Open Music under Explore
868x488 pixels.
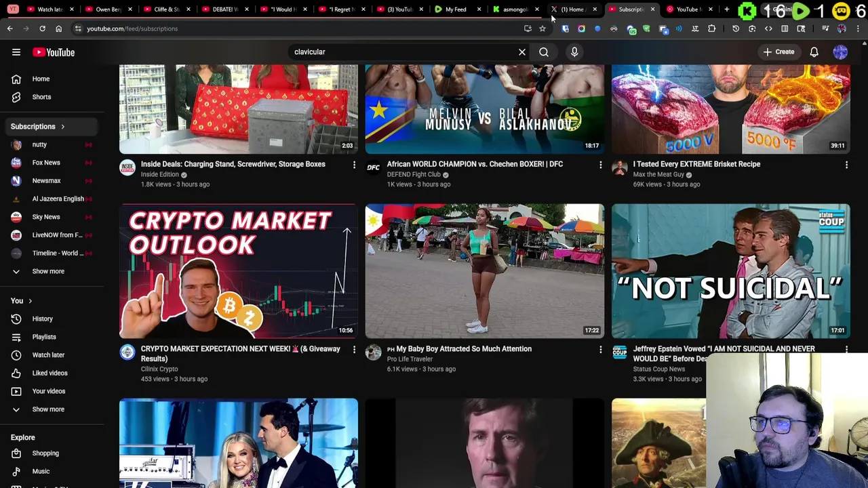pyautogui.click(x=52, y=471)
